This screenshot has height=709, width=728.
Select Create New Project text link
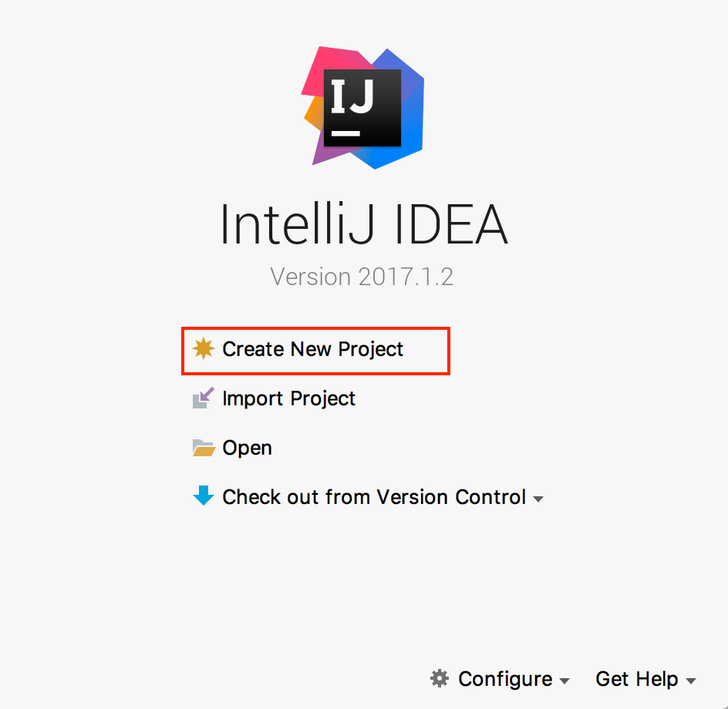point(312,349)
